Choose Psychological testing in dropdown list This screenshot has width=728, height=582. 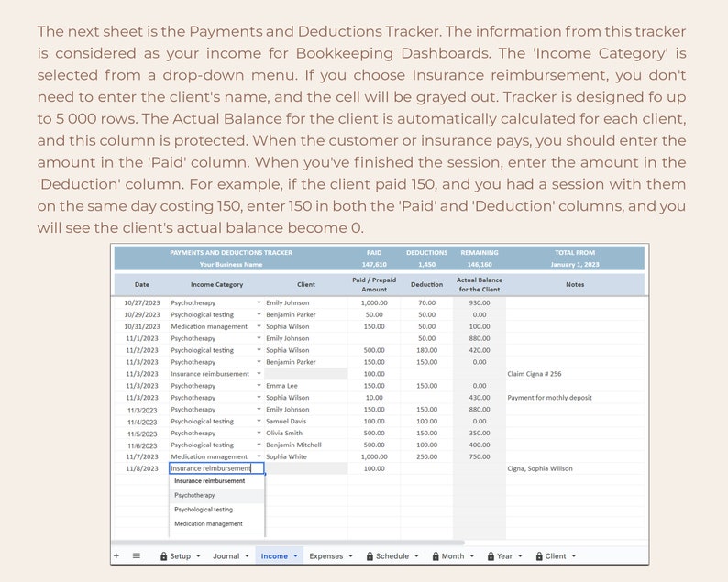[216, 510]
